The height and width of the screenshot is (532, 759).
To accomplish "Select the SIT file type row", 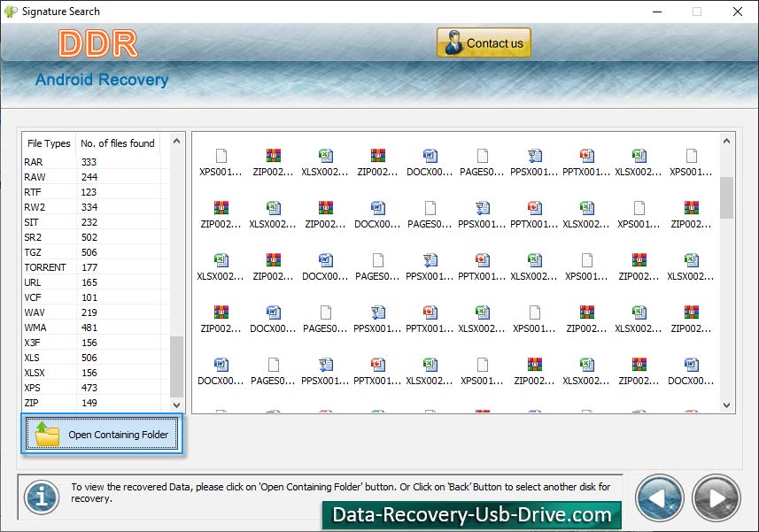I will [96, 222].
